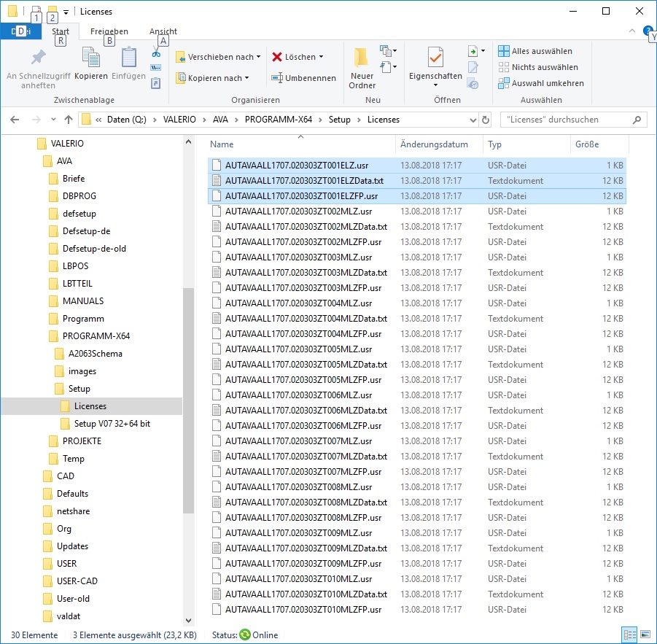Select the PROJEKTE folder in tree
The image size is (657, 644).
click(82, 441)
